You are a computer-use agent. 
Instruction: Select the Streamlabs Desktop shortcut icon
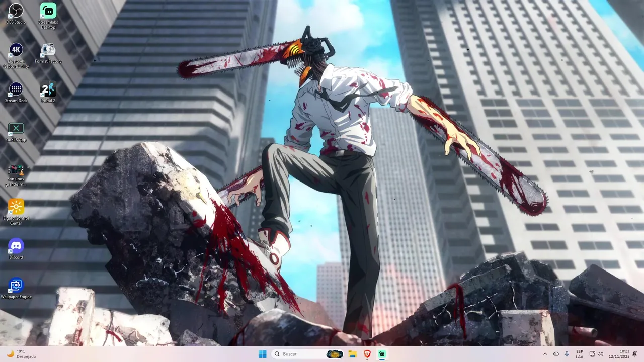coord(48,16)
